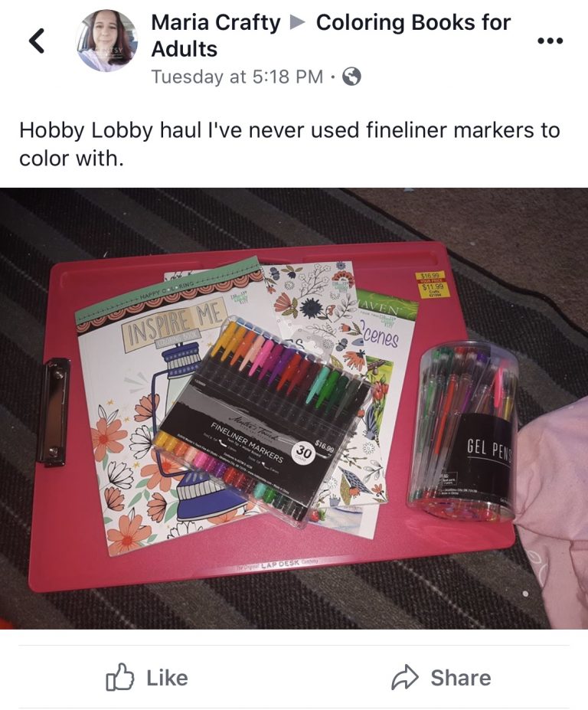
Task: Tap the Tuesday at 5:18 PM timestamp
Action: [x=237, y=77]
